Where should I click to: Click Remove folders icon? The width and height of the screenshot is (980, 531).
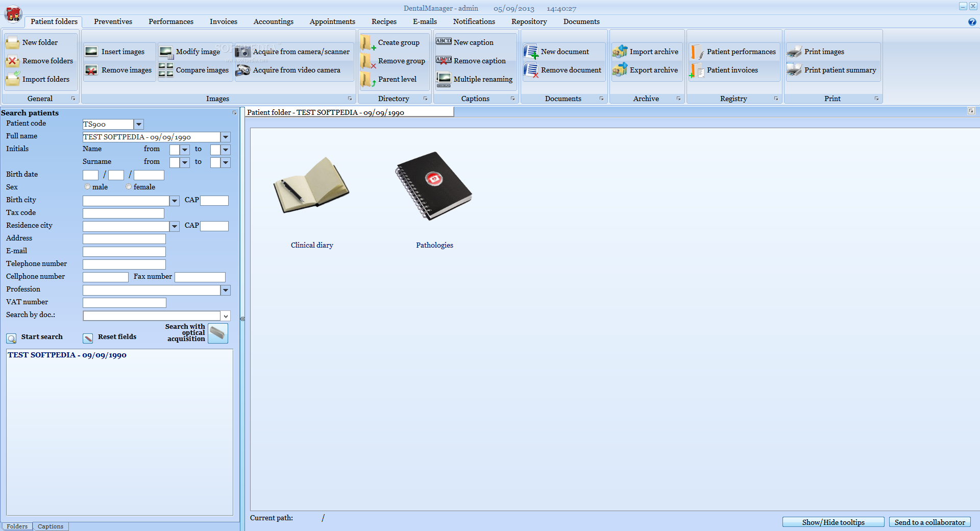12,61
